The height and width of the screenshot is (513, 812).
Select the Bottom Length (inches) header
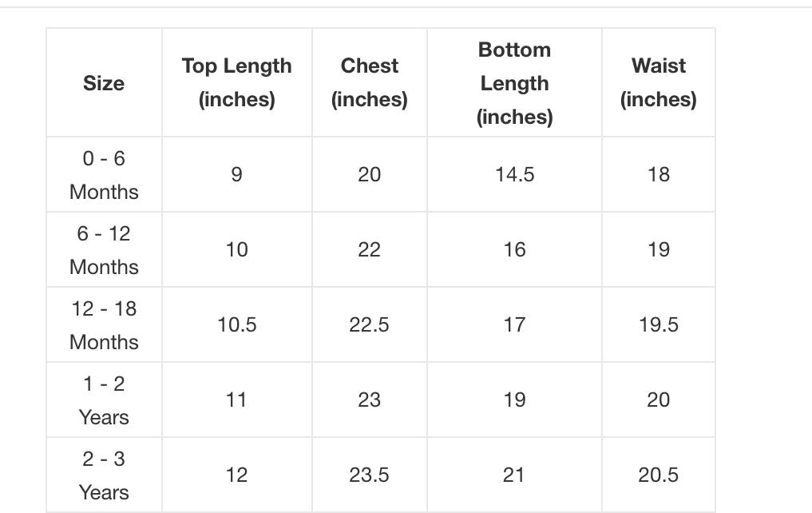(514, 83)
